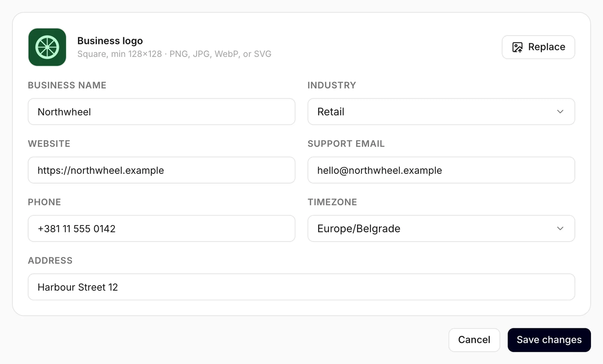Click the Save changes button

click(549, 340)
